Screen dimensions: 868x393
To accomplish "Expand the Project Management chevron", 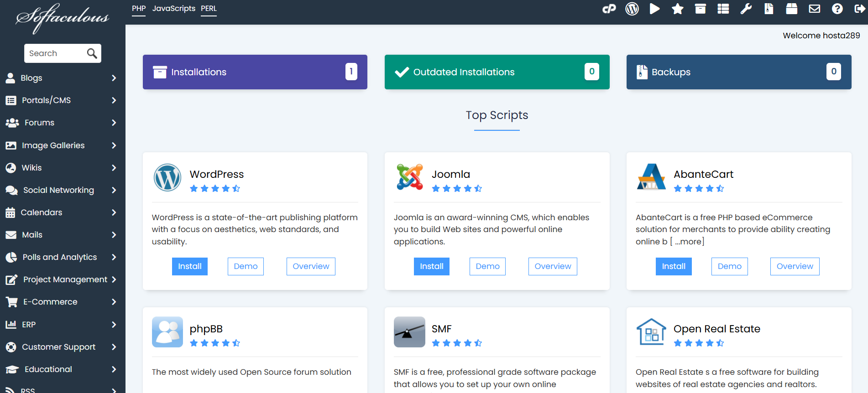I will point(114,279).
